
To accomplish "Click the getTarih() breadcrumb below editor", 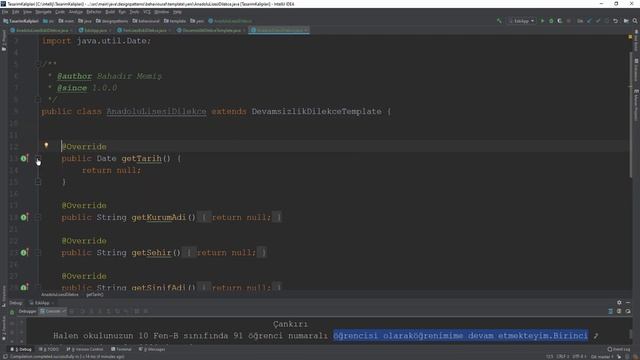I will pyautogui.click(x=95, y=294).
